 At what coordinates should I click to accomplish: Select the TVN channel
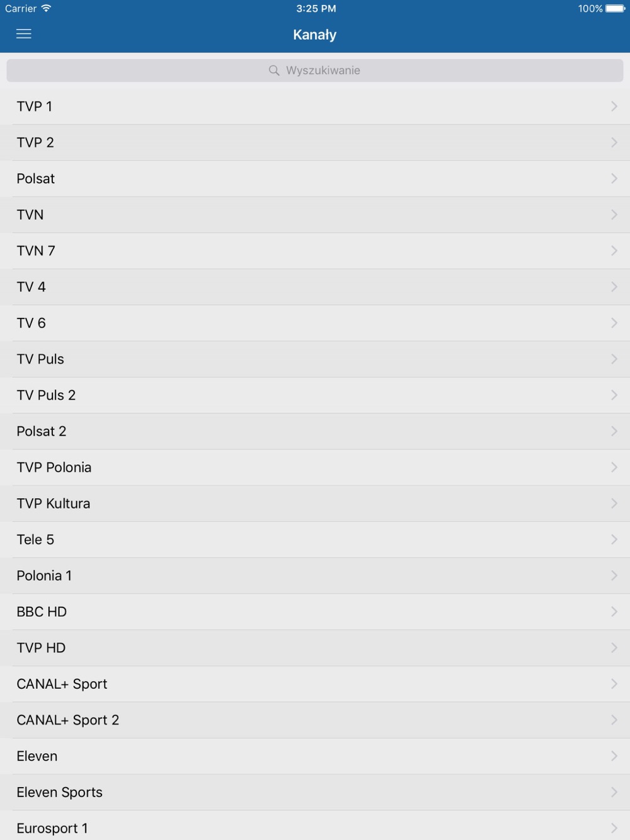click(x=315, y=215)
